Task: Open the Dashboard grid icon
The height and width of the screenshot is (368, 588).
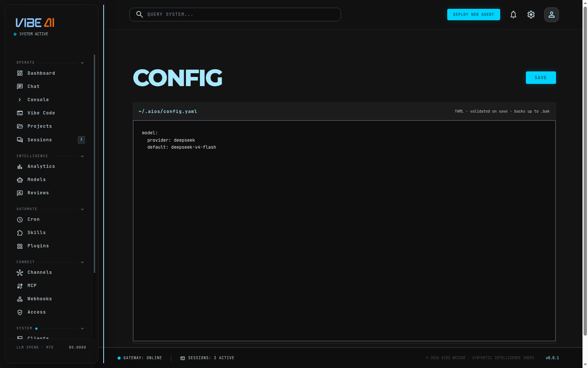Action: coord(20,73)
